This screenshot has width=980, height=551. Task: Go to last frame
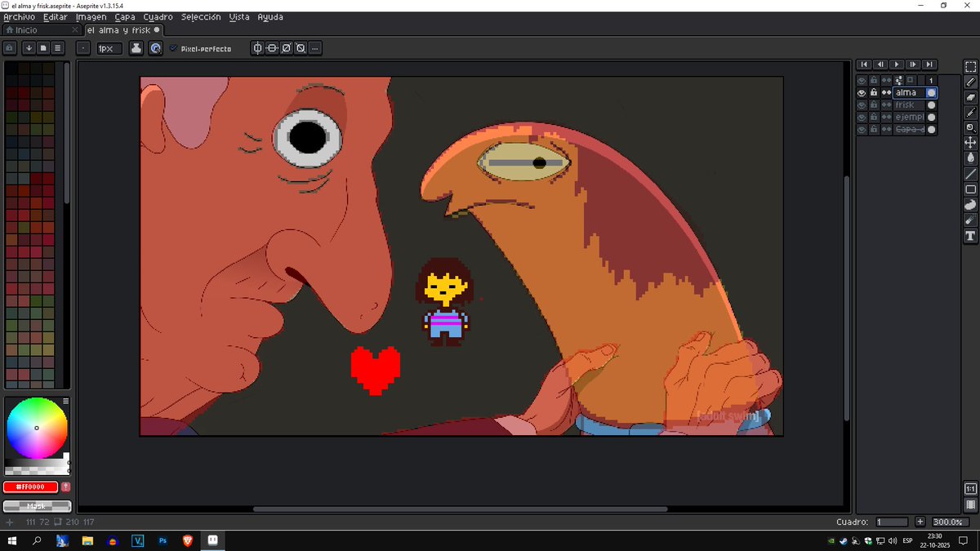(929, 64)
